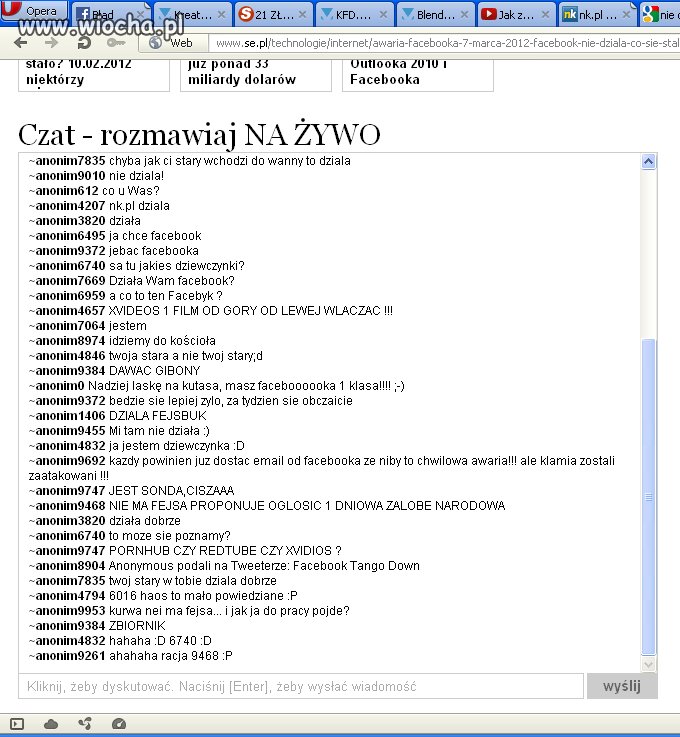Click message 'anonim8904 Anonymous podali na Tweeterze'
The width and height of the screenshot is (680, 737).
(224, 566)
